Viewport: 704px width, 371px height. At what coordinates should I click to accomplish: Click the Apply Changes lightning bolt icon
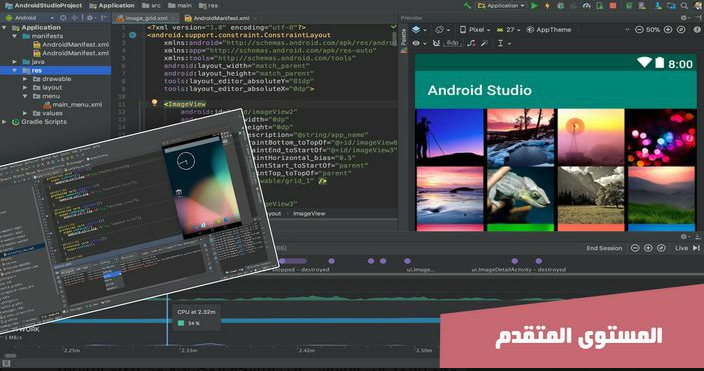[547, 6]
